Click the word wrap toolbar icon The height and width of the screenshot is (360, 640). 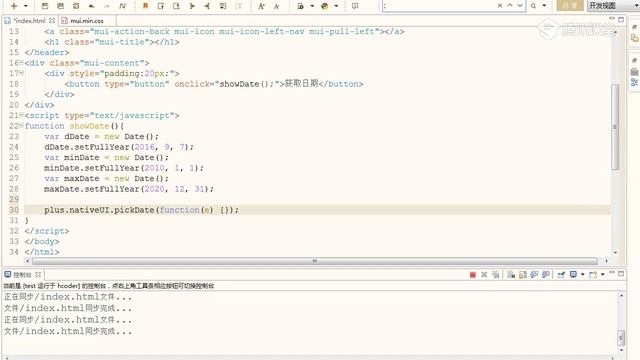[223, 6]
